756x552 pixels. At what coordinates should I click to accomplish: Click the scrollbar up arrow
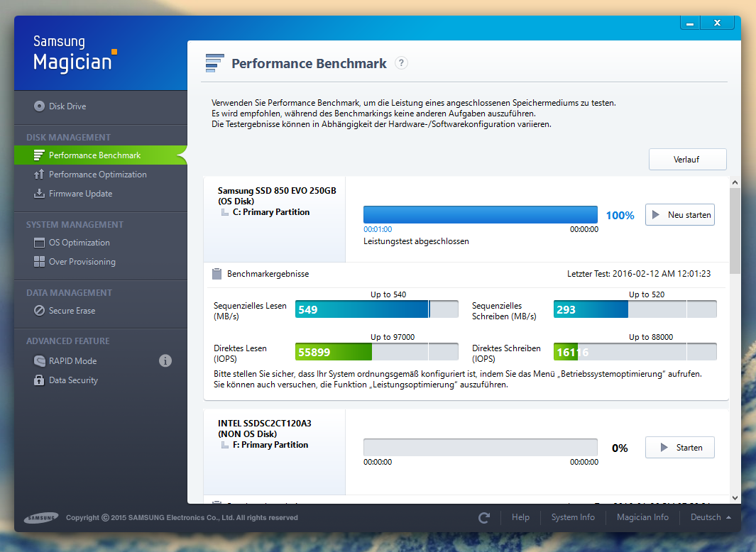pos(735,182)
